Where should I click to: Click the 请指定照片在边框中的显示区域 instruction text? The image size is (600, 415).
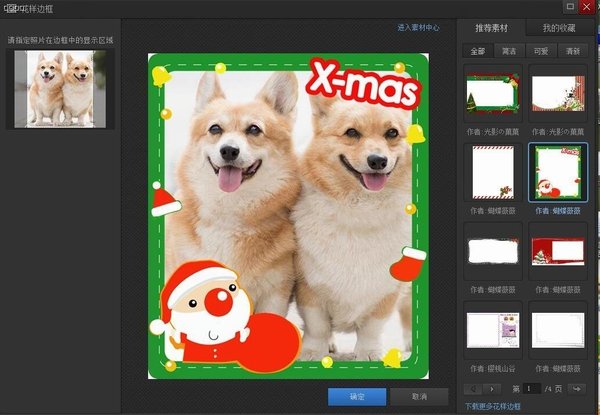click(60, 40)
